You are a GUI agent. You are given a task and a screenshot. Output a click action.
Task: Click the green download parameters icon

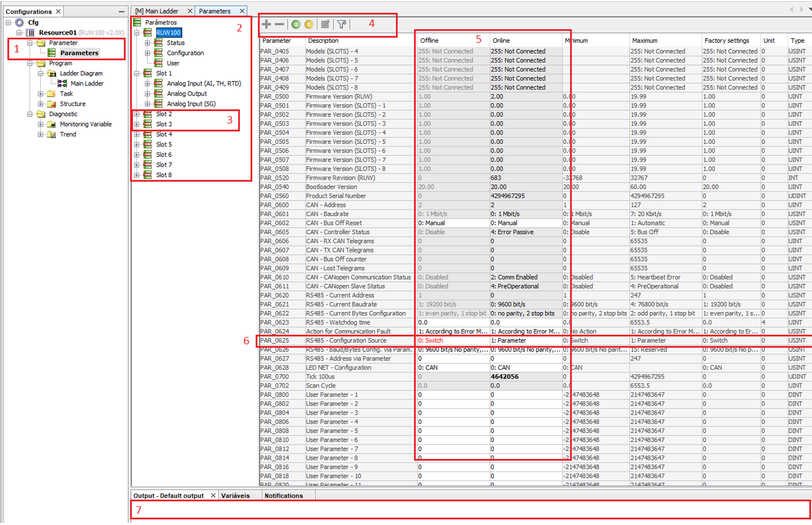(296, 24)
